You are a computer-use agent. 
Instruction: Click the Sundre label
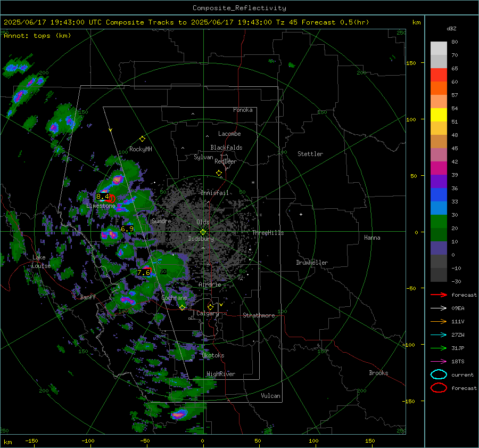click(x=161, y=221)
